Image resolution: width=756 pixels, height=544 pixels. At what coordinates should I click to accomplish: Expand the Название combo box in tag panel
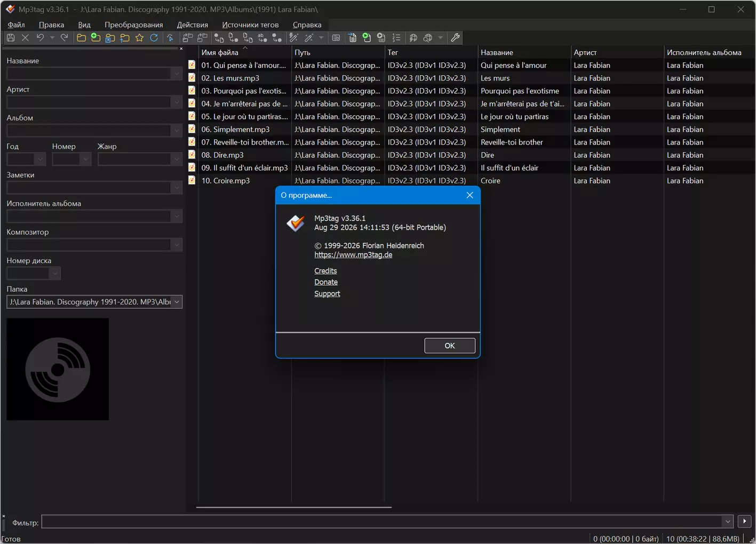click(x=177, y=74)
